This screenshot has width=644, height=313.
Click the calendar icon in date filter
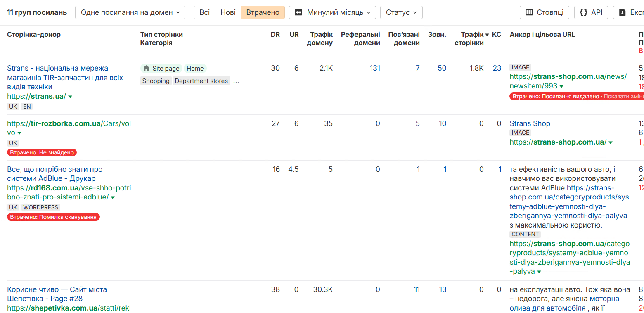[x=298, y=12]
